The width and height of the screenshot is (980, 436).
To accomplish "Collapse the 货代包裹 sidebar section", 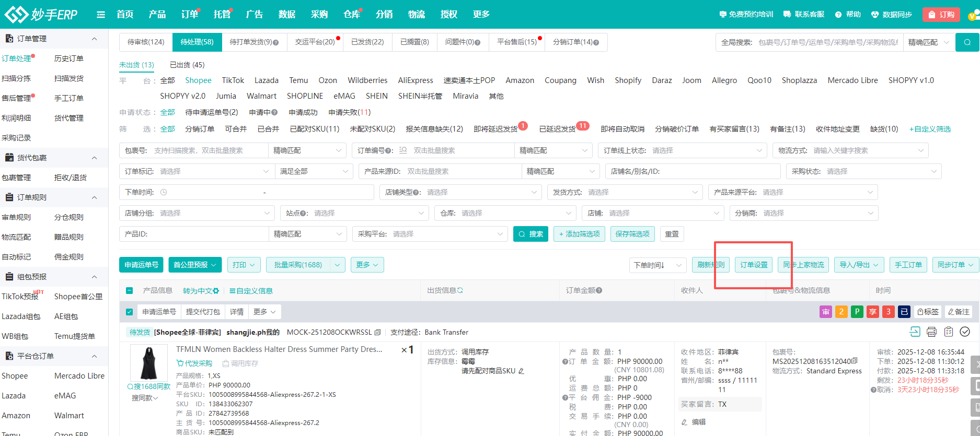I will point(95,158).
